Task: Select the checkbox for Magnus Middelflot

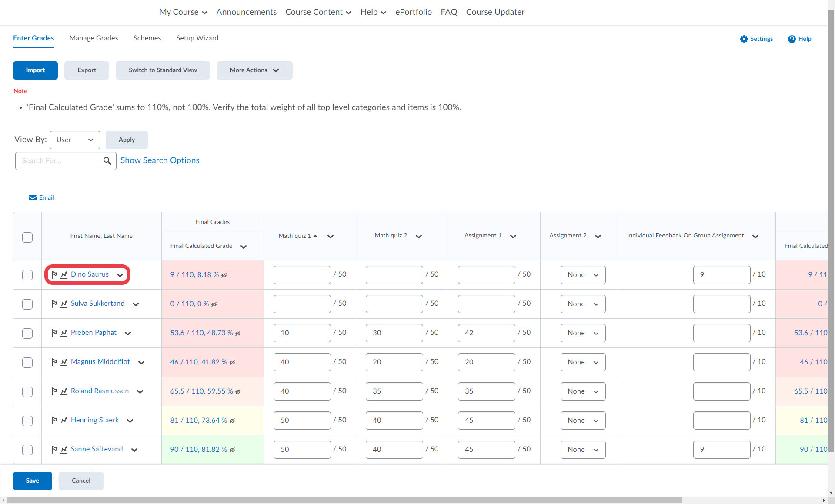Action: [x=27, y=362]
